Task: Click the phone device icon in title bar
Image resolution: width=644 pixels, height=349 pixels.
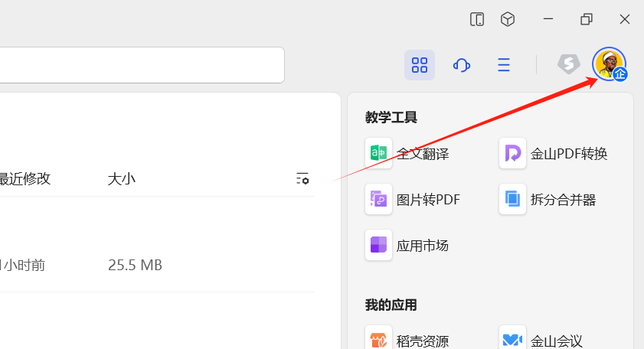Action: [x=477, y=19]
